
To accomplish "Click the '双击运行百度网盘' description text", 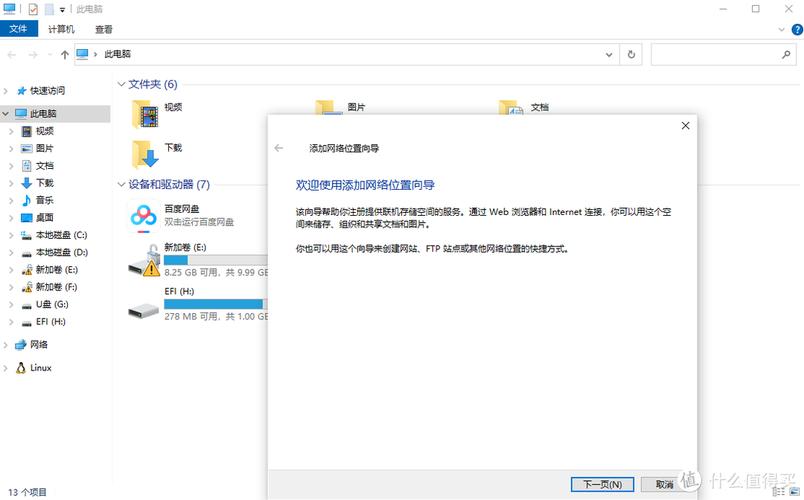I will [x=199, y=222].
